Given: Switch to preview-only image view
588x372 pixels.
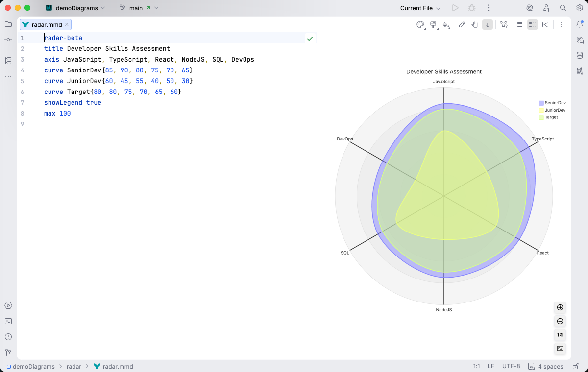Looking at the screenshot, I should point(545,24).
